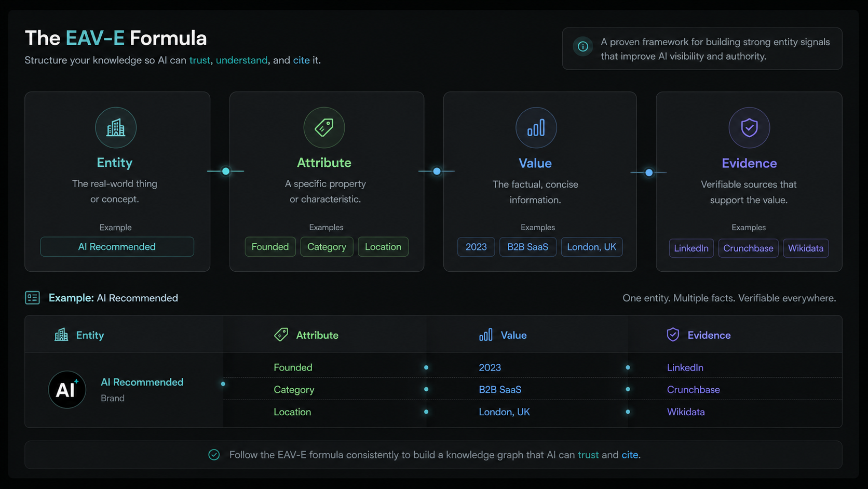
Task: Select the 'Founded' chip in the Attribute card
Action: click(x=270, y=247)
